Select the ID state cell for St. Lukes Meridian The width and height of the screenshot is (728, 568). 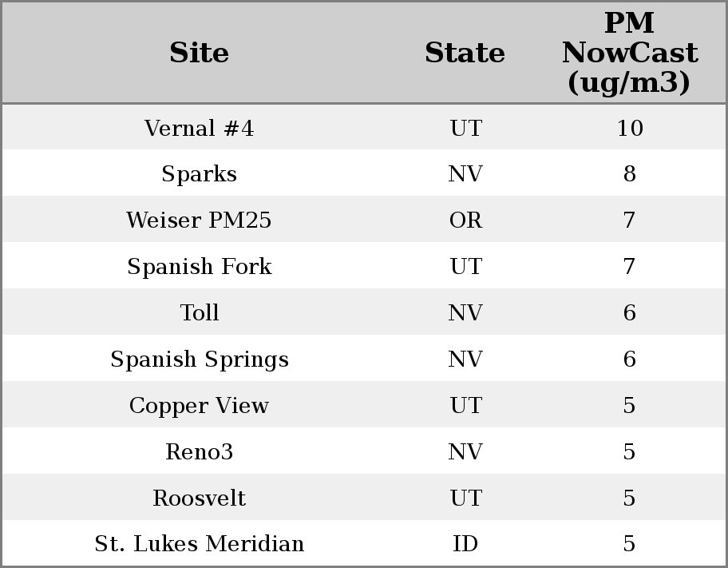[x=465, y=544]
